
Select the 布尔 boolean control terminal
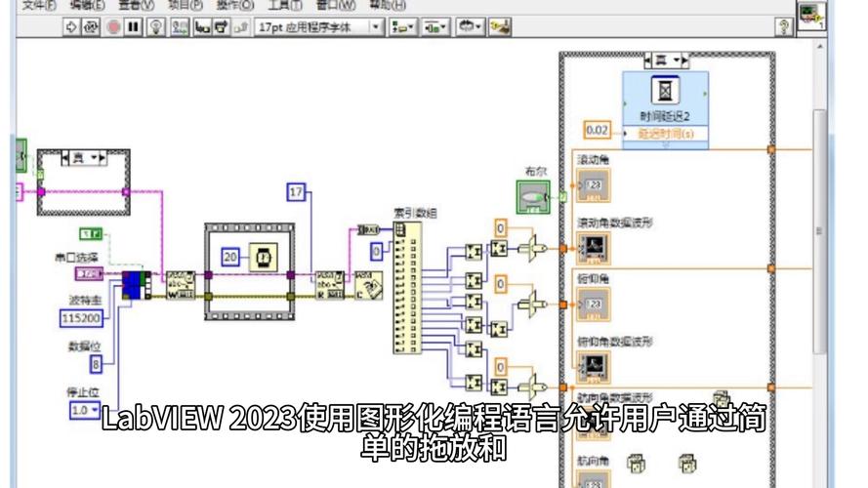click(533, 197)
